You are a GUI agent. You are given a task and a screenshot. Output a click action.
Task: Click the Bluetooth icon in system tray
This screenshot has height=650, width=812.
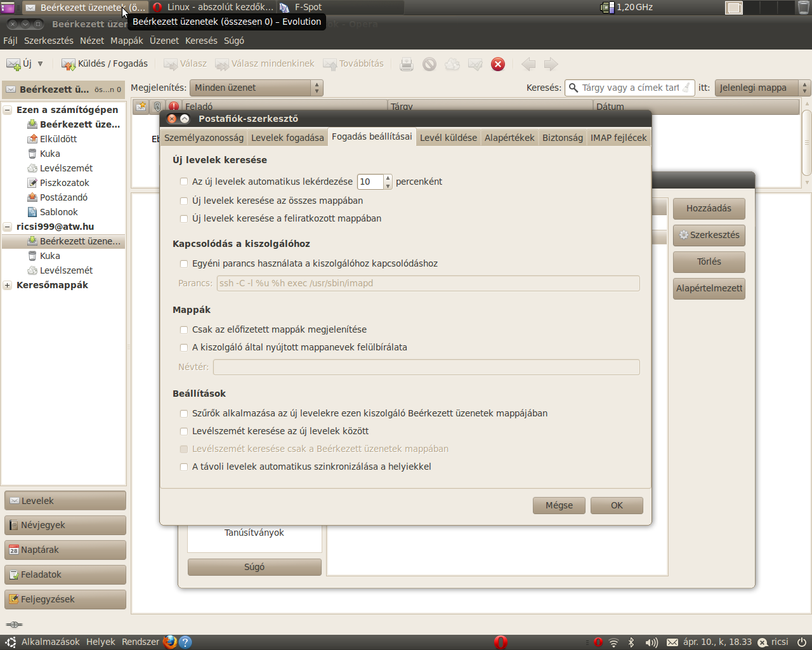[x=631, y=642]
